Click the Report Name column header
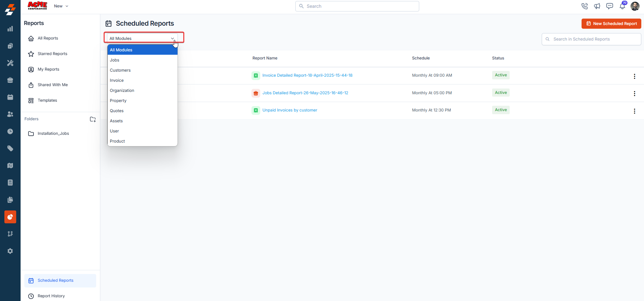644x301 pixels. (265, 58)
